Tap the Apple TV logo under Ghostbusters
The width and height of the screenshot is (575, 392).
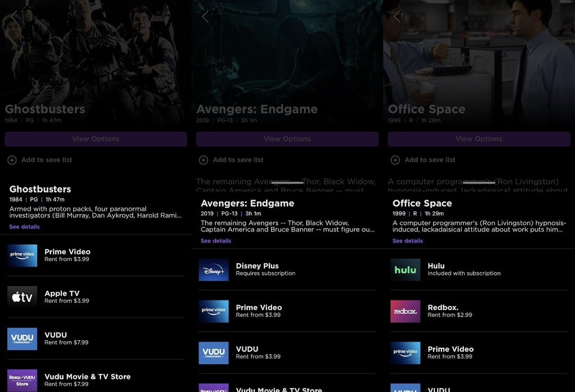22,297
